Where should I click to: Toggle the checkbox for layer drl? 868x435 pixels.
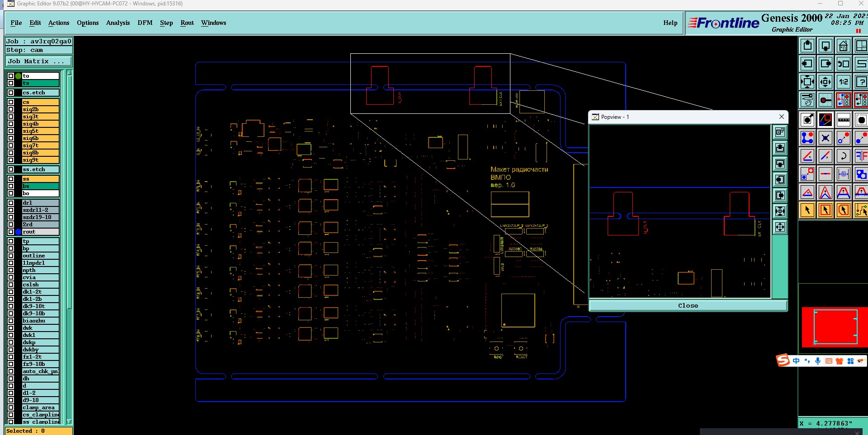pyautogui.click(x=11, y=203)
